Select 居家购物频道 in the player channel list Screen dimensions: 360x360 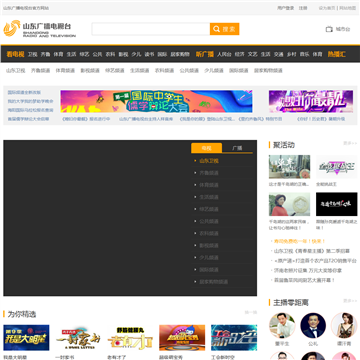coord(214,282)
